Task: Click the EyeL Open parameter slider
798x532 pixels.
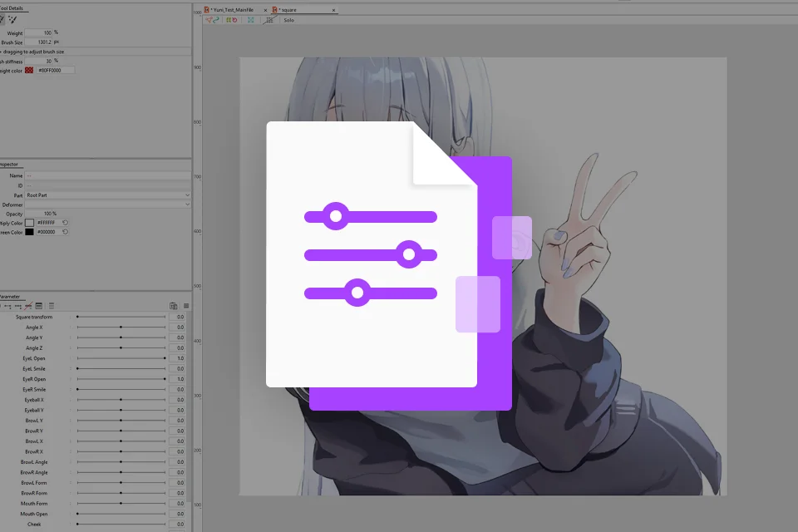Action: click(121, 358)
